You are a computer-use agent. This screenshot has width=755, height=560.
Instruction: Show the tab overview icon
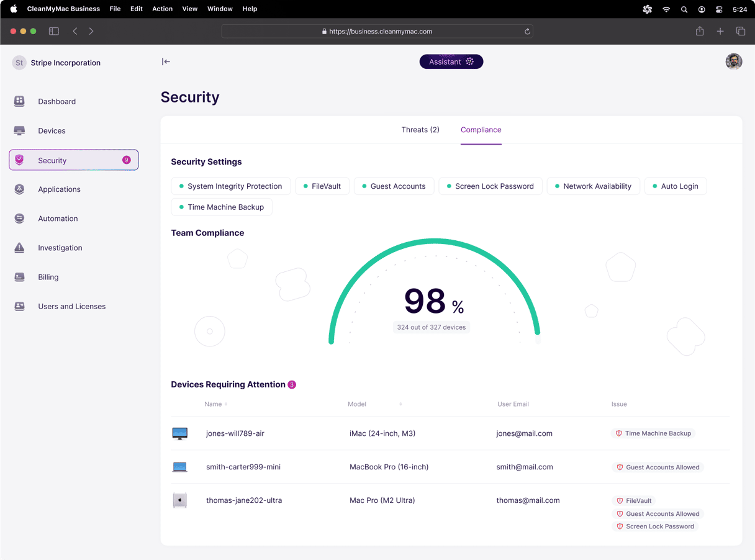741,31
